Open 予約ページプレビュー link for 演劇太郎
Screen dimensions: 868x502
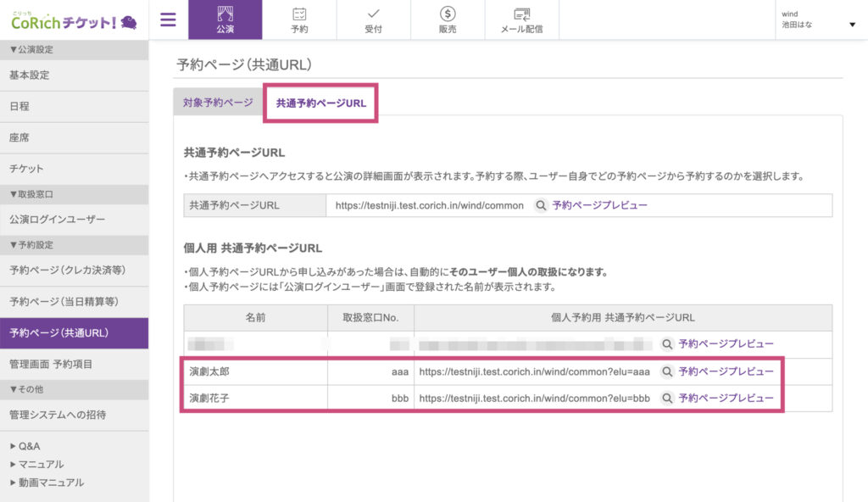(x=726, y=371)
